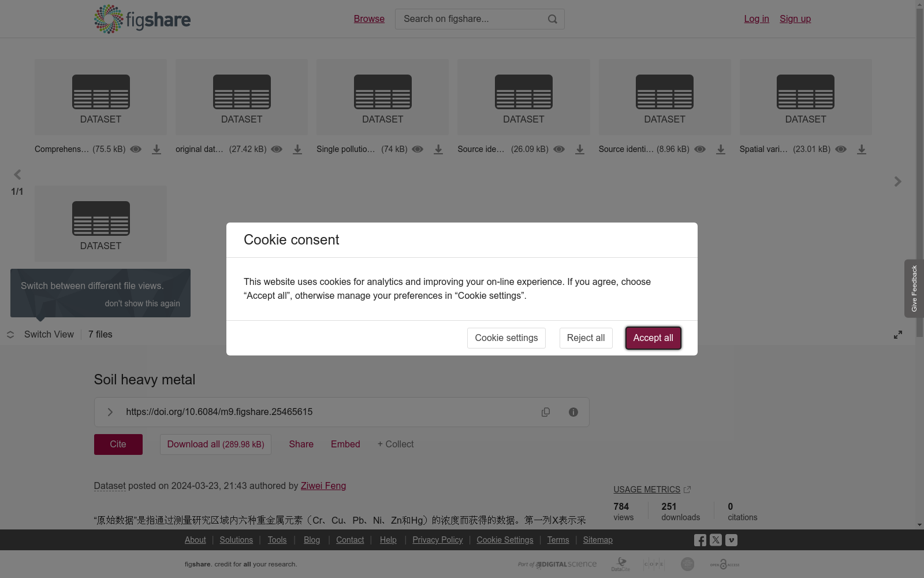Screen dimensions: 924x578
Task: Accept all cookies
Action: 653,338
